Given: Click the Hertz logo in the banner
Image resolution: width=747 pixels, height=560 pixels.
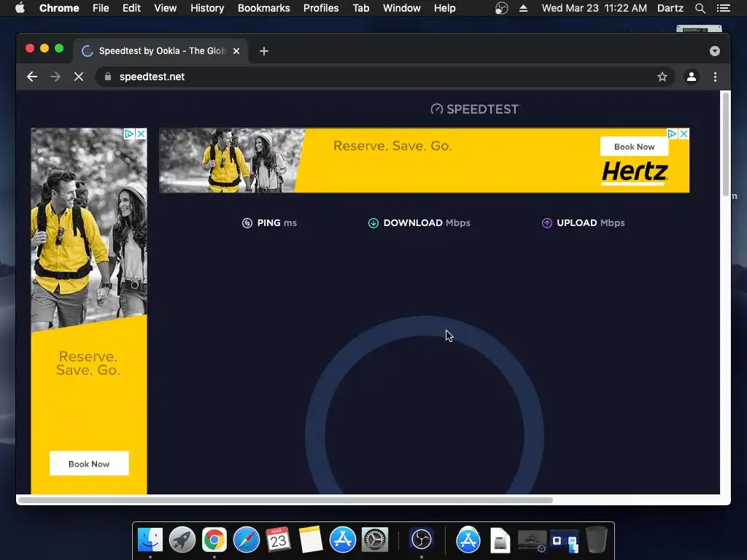Looking at the screenshot, I should point(635,172).
